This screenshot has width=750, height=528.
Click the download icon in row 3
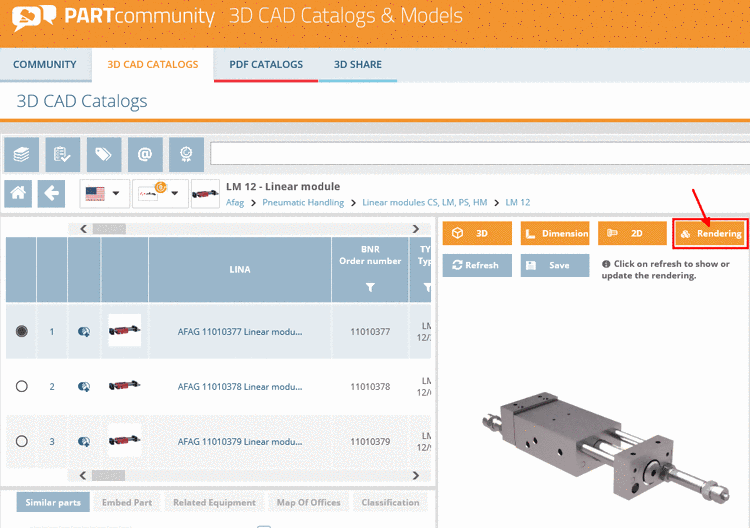(84, 441)
